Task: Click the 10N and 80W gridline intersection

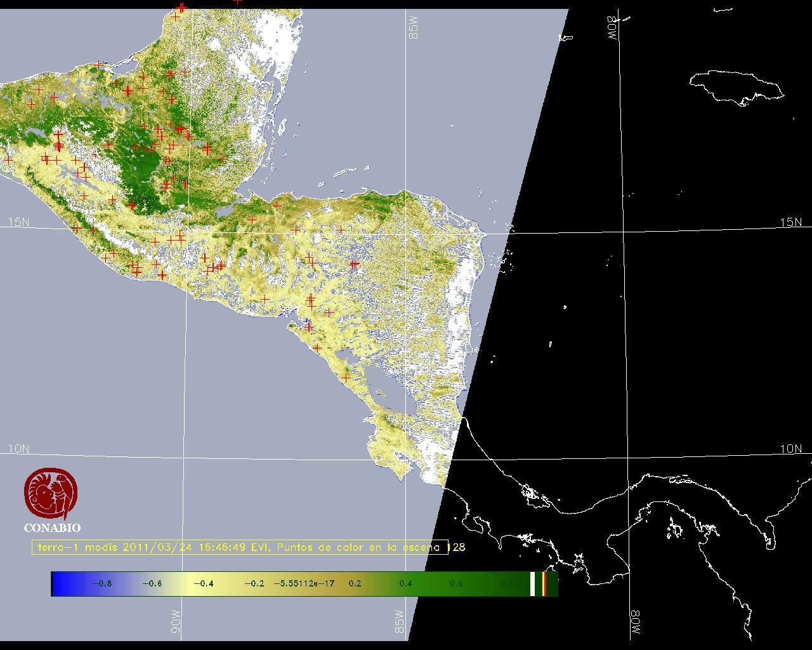Action: click(628, 455)
